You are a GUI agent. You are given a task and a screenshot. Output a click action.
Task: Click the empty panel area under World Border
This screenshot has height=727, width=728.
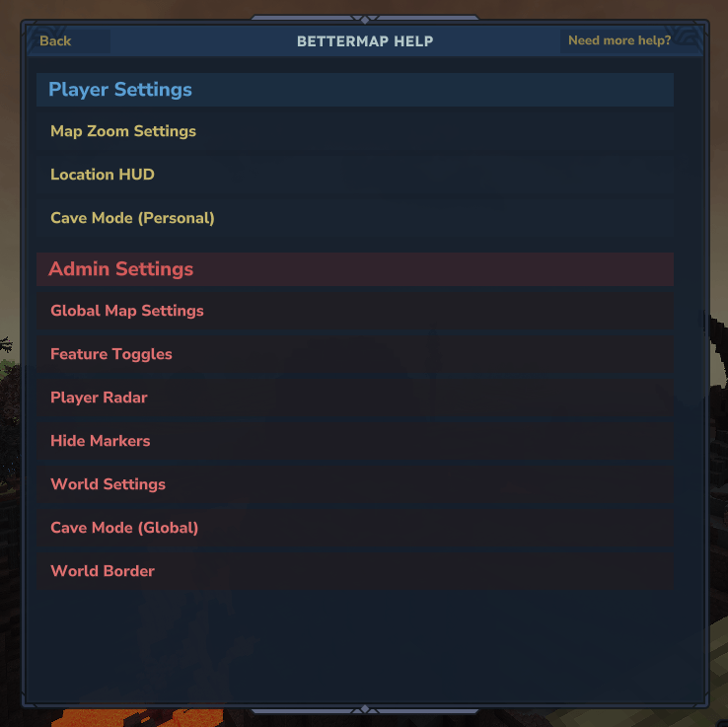coord(355,645)
